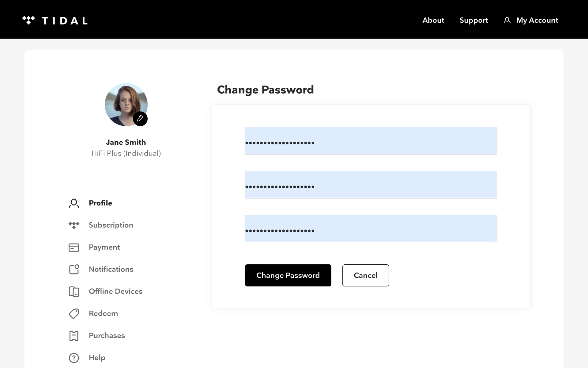Click the Profile person icon in sidebar

click(x=74, y=203)
